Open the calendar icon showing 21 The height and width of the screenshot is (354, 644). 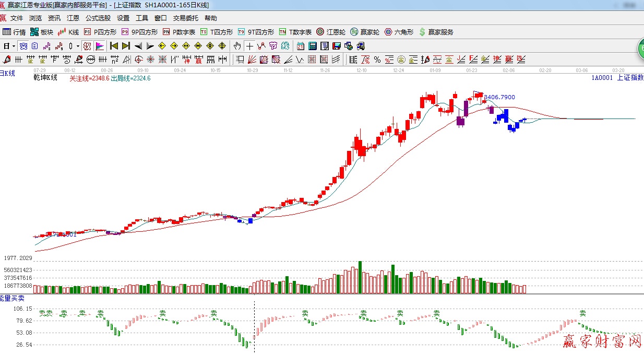(x=301, y=46)
